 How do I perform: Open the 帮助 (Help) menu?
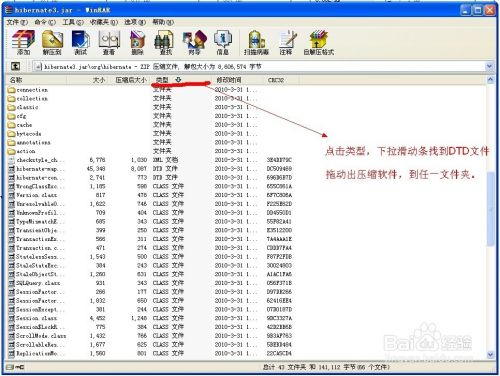pyautogui.click(x=163, y=22)
